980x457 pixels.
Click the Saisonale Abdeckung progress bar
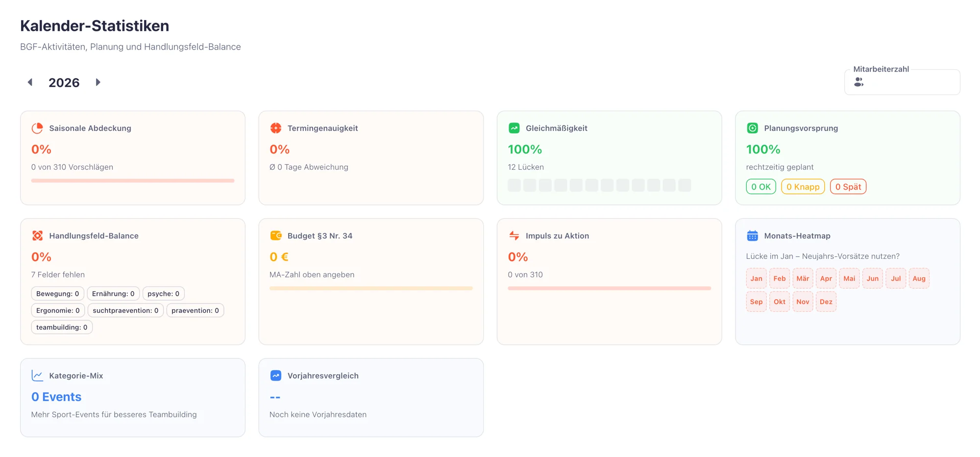pyautogui.click(x=133, y=181)
